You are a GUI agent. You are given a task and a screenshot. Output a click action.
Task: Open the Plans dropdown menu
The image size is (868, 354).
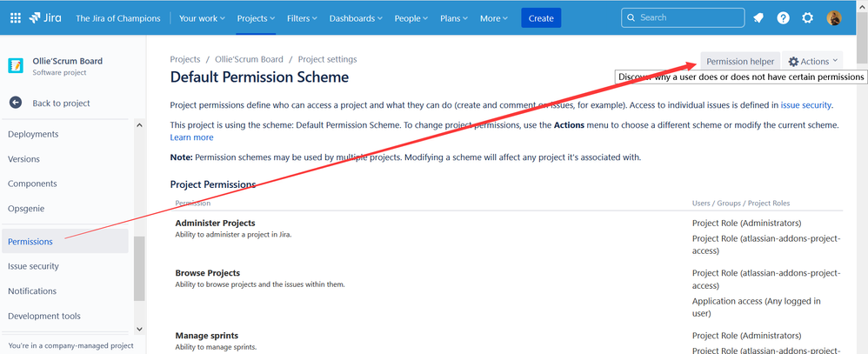click(x=454, y=18)
